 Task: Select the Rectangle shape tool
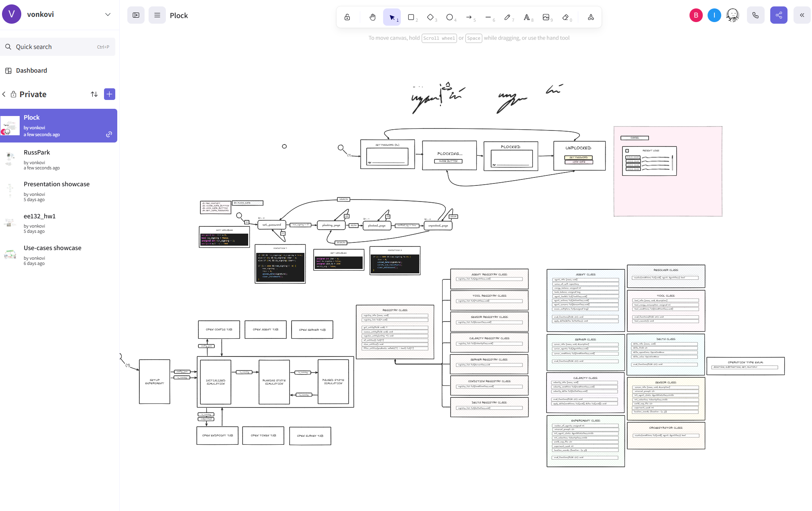pyautogui.click(x=411, y=17)
